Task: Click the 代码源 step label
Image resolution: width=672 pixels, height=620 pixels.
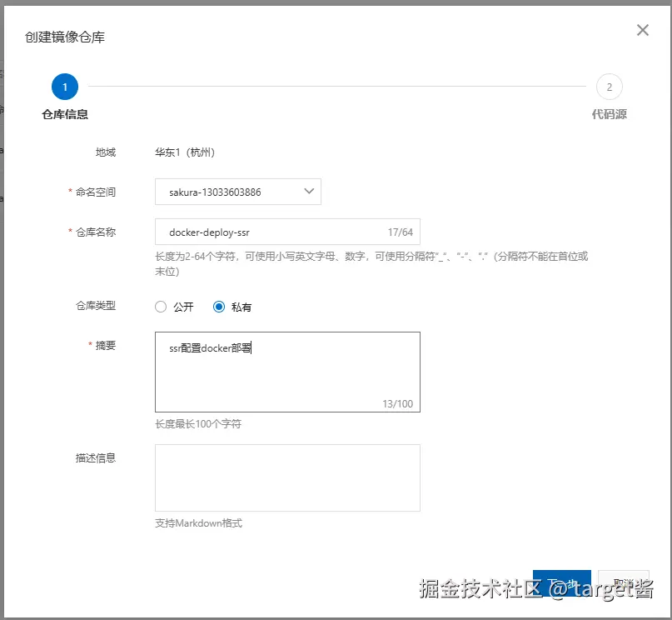Action: point(609,114)
